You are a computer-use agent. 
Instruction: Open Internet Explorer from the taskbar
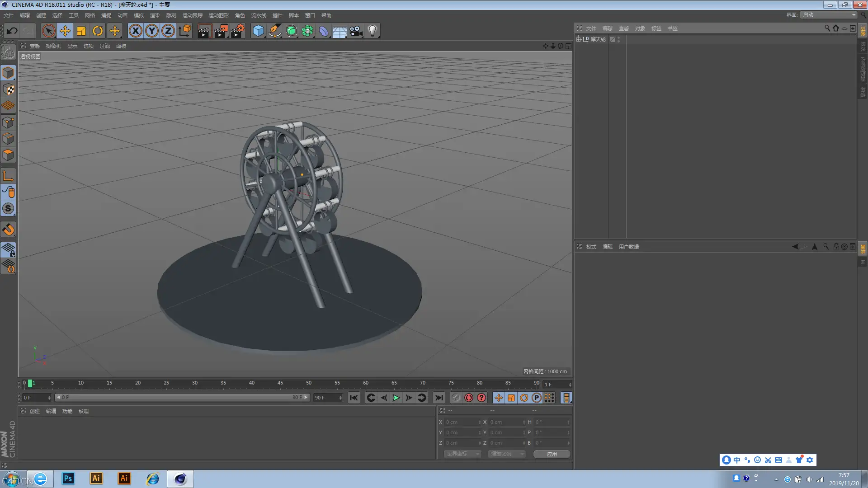pos(152,479)
